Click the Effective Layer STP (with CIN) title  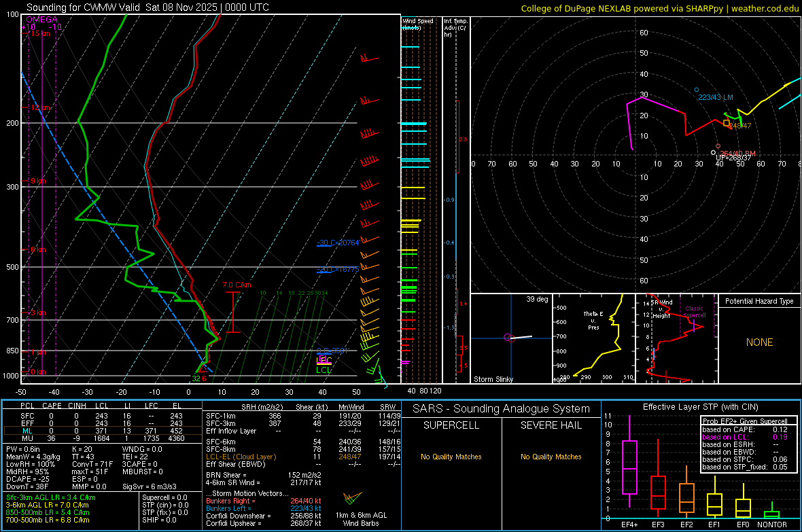(x=700, y=407)
